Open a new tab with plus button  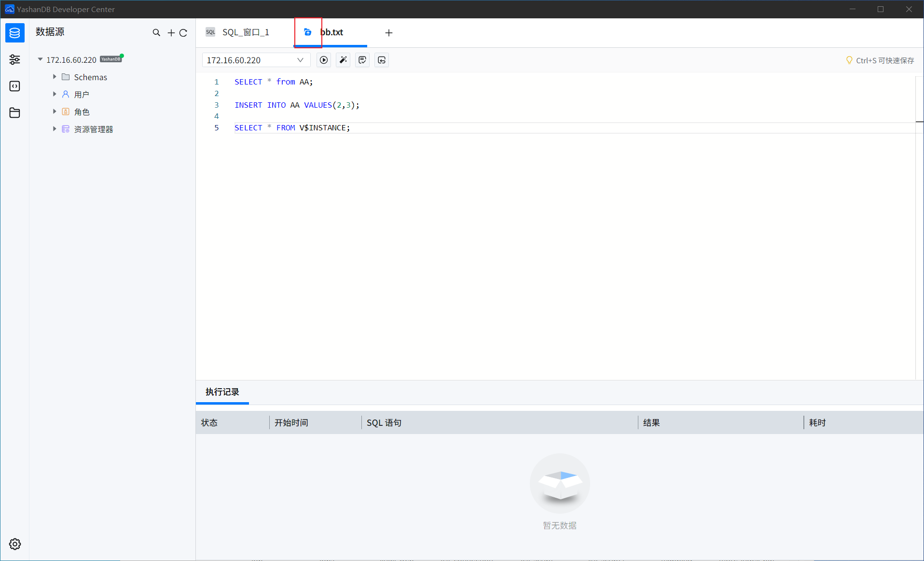click(x=389, y=33)
